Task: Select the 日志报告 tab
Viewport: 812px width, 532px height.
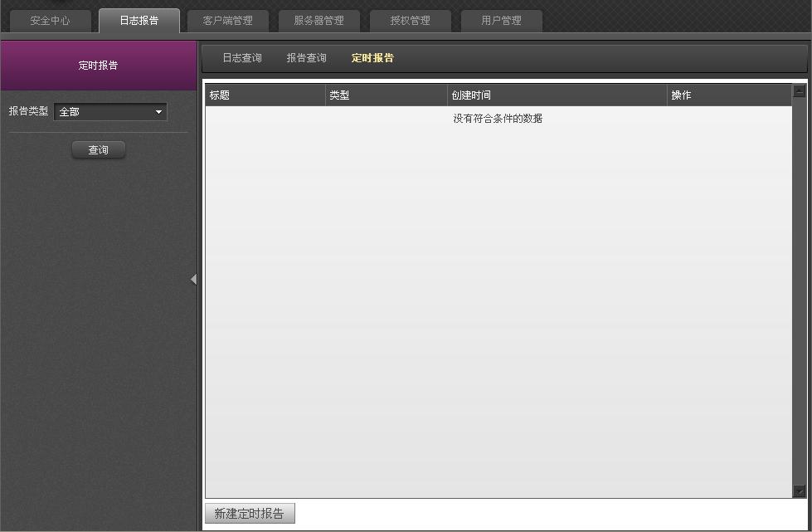Action: (139, 21)
